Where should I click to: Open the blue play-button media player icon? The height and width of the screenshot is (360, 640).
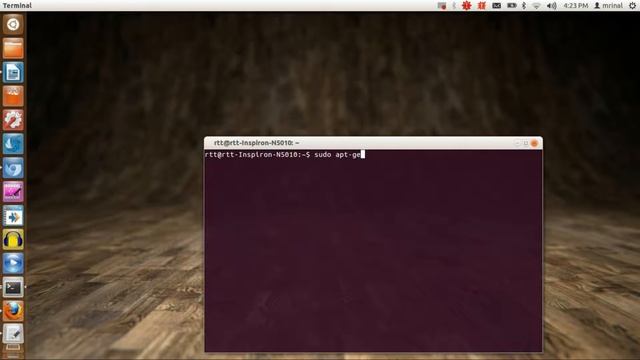(13, 264)
